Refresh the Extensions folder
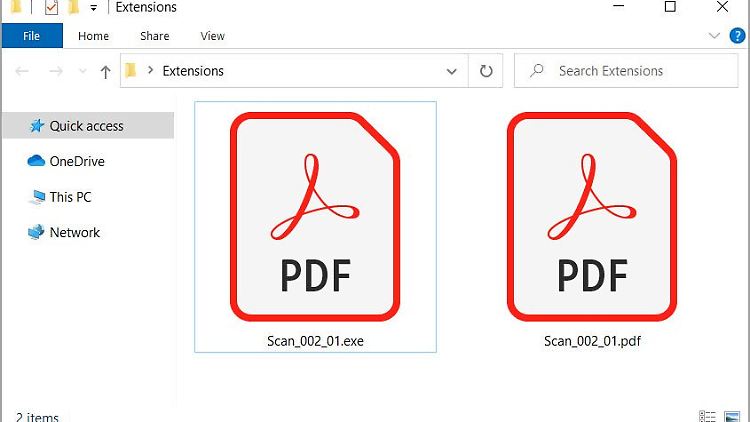Viewport: 750px width, 422px height. pyautogui.click(x=485, y=71)
